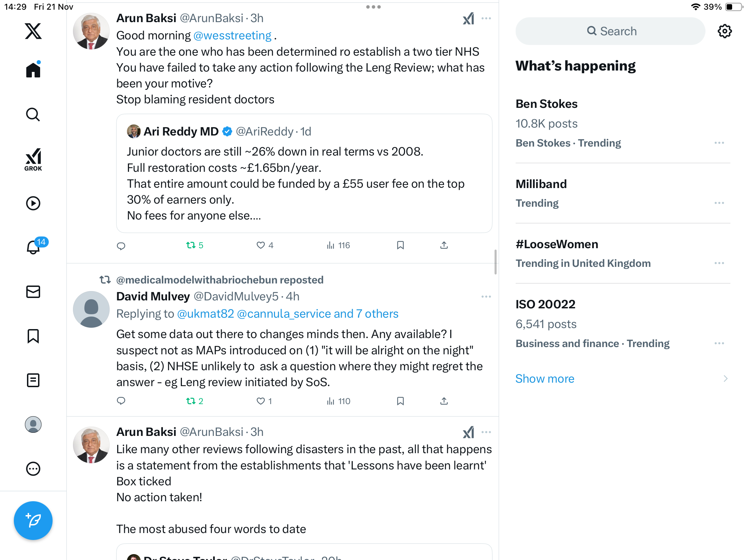Open the video play tab in sidebar
Viewport: 747px width, 560px height.
[33, 203]
